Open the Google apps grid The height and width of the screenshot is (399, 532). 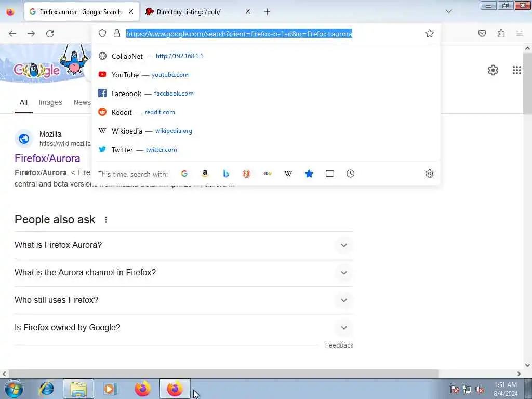point(517,70)
